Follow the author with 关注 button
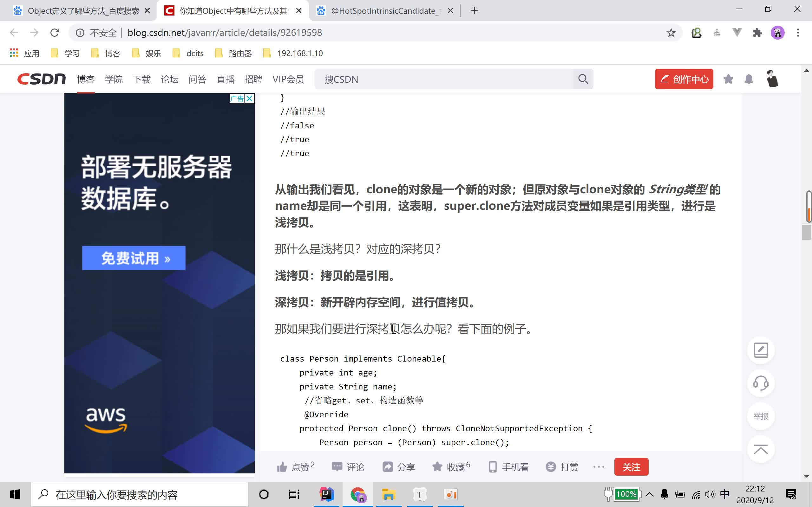 631,467
